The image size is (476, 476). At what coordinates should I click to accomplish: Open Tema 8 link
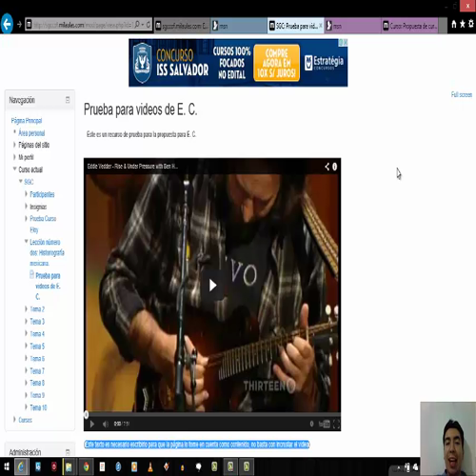pyautogui.click(x=37, y=383)
